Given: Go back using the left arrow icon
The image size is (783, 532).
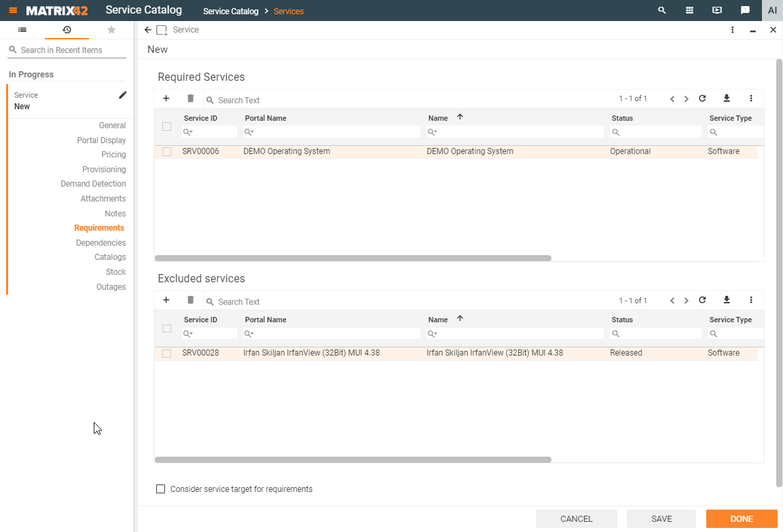Looking at the screenshot, I should (x=148, y=30).
